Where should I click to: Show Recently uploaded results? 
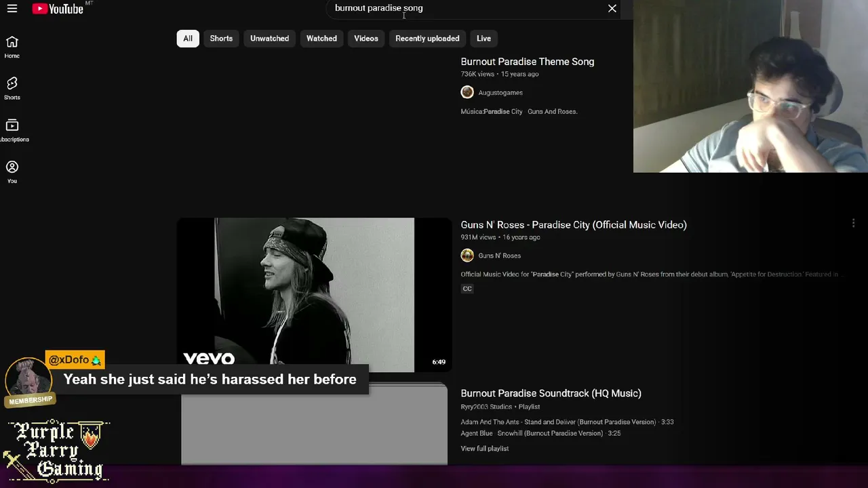click(x=427, y=39)
